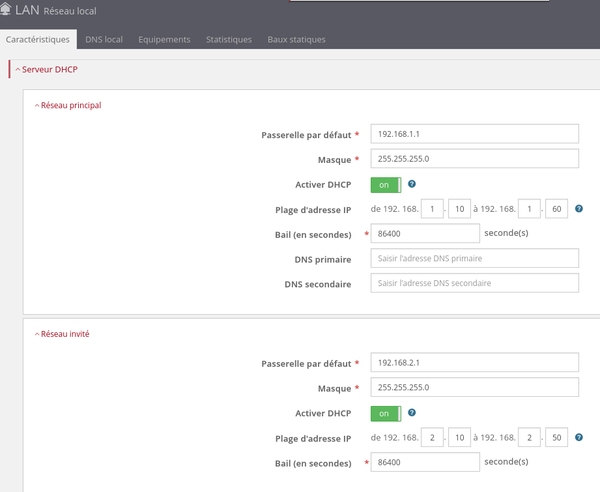Go to the Statistiques tab
The image size is (600, 492).
pyautogui.click(x=228, y=39)
